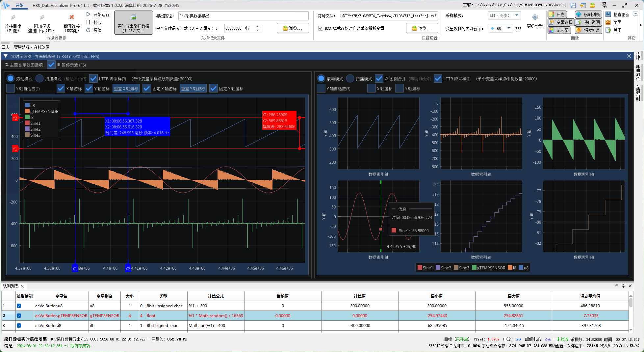Click the save project disk icon in title bar

coord(573,5)
